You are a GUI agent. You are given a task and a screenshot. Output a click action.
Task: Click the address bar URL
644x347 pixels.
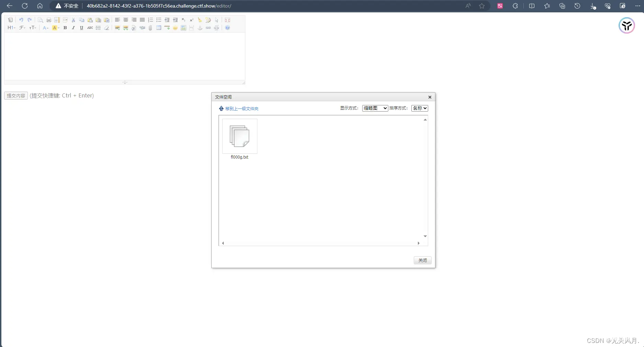[x=159, y=6]
